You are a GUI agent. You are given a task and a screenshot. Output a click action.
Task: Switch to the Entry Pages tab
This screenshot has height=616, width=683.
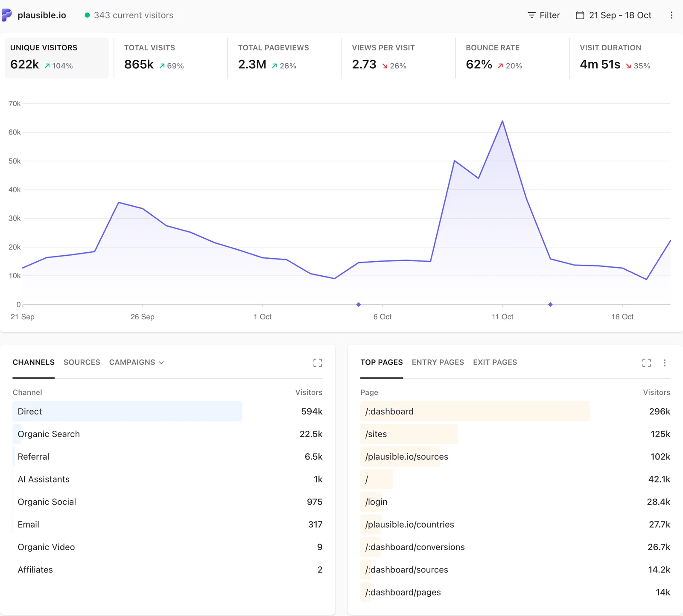438,362
